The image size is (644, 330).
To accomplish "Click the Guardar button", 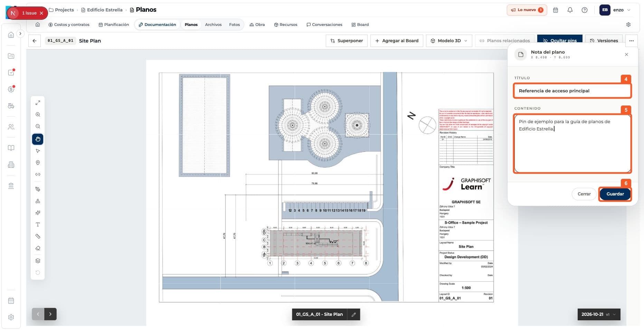I will point(615,194).
